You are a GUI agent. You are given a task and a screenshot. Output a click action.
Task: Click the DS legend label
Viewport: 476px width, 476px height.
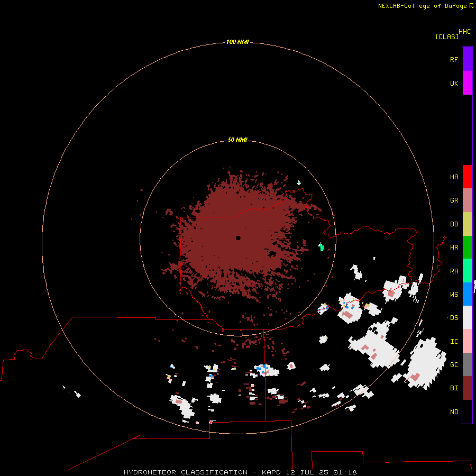(454, 318)
